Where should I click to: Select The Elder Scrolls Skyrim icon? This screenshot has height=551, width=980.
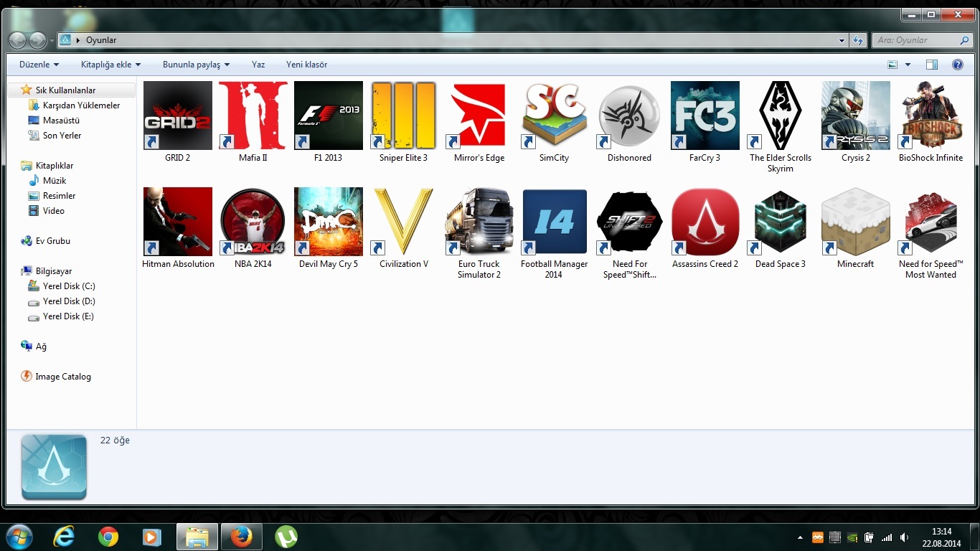pos(781,116)
